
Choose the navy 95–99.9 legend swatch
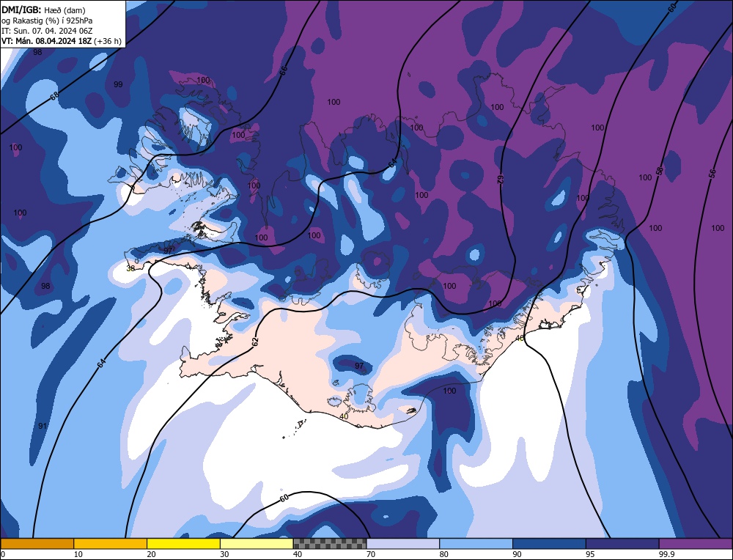pyautogui.click(x=622, y=543)
